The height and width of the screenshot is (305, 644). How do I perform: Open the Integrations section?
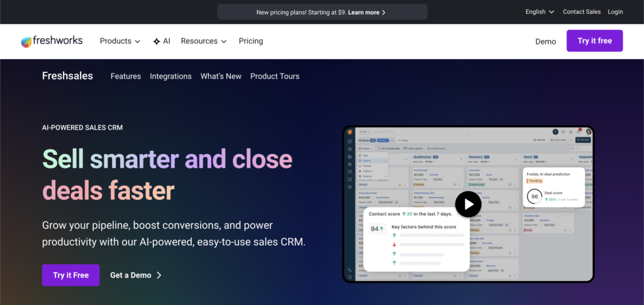tap(170, 76)
